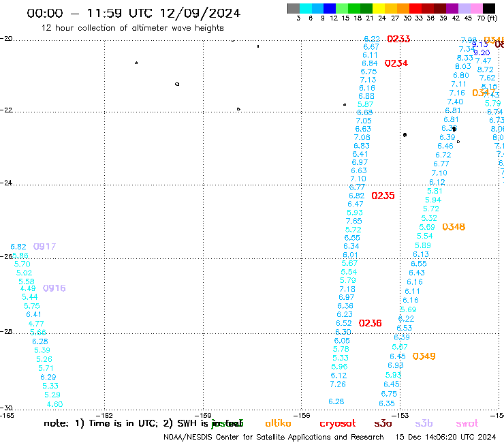
Task: Select altika track label 0349
Action: click(x=424, y=356)
